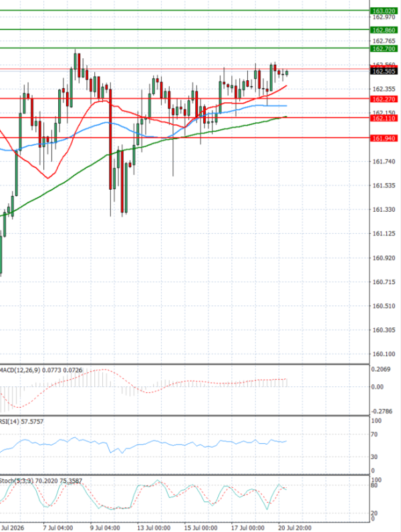The width and height of the screenshot is (401, 532).
Task: Select the RSI(14) indicator title
Action: (9, 422)
